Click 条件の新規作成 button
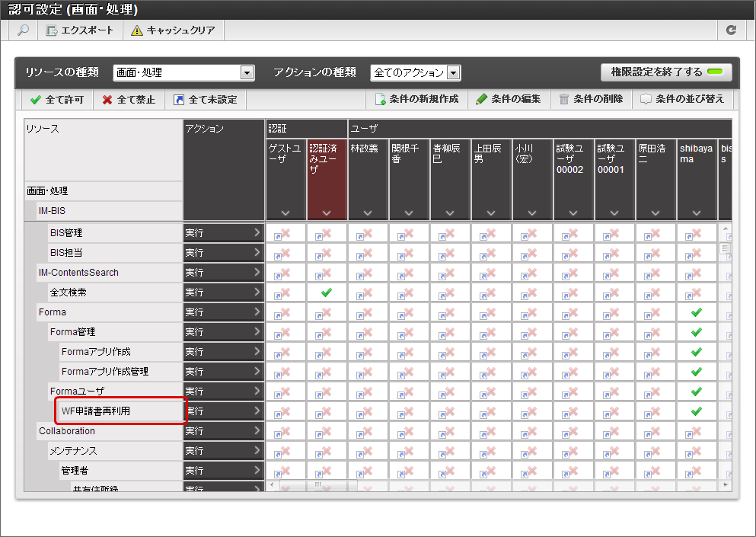The width and height of the screenshot is (756, 537). pyautogui.click(x=416, y=99)
